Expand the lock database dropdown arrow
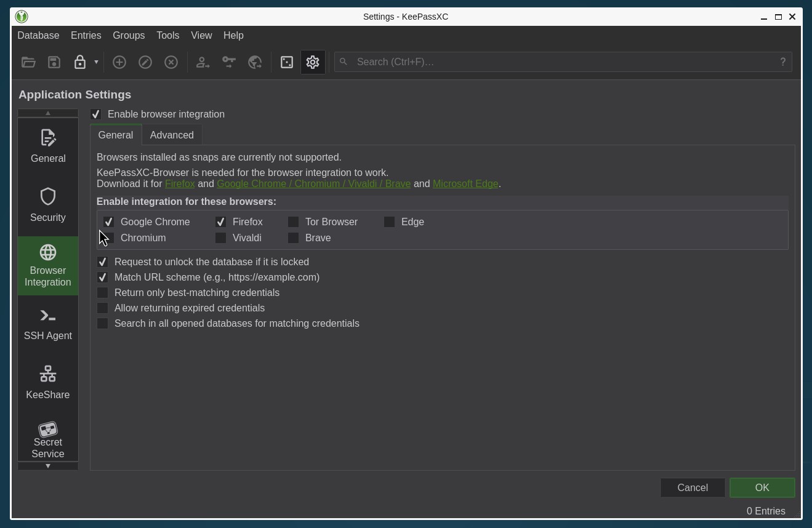The image size is (812, 528). click(x=96, y=62)
